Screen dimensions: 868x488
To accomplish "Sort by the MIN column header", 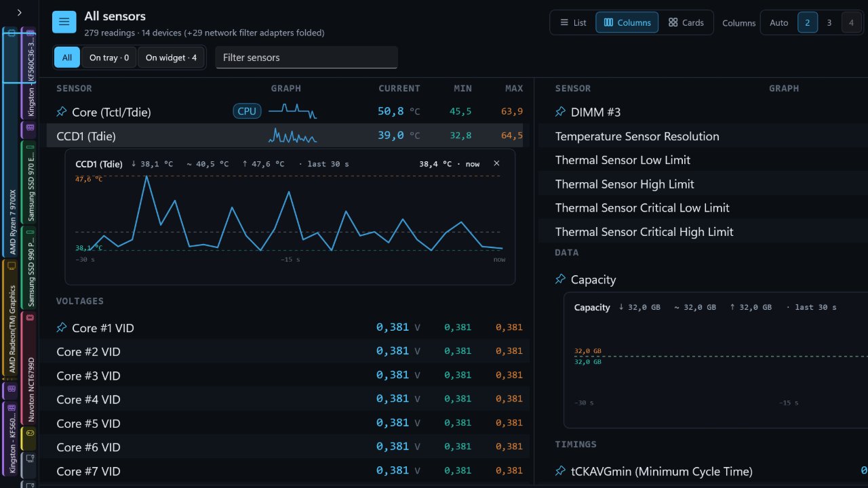I will (462, 88).
